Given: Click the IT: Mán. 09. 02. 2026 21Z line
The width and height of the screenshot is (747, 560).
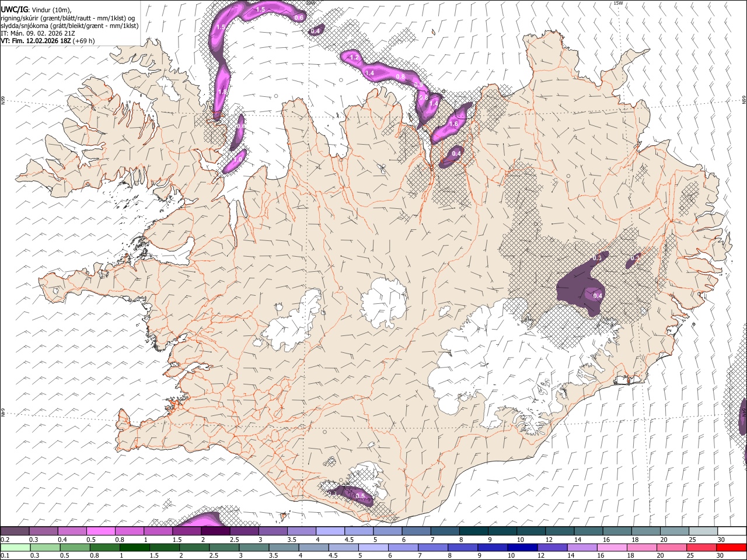Looking at the screenshot, I should point(37,33).
